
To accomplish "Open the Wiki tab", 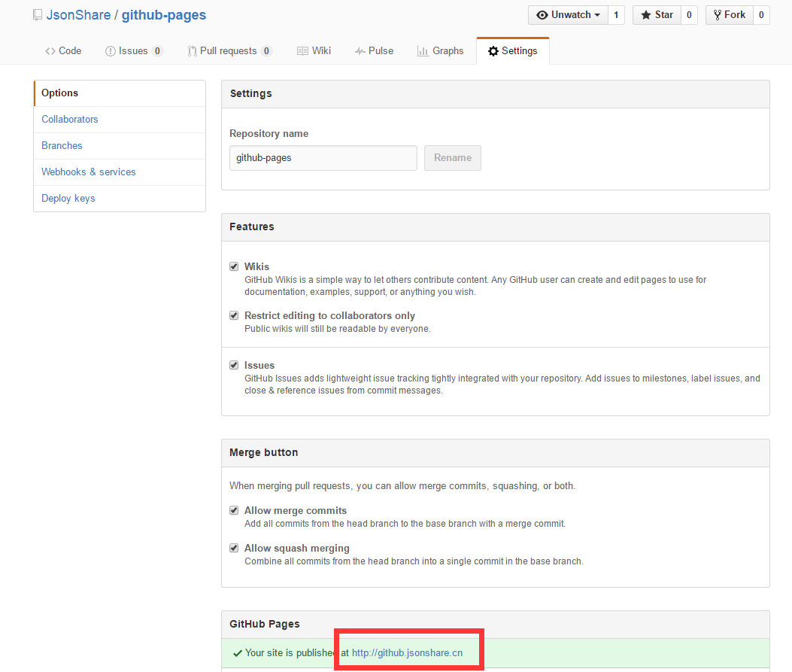I will pyautogui.click(x=314, y=51).
